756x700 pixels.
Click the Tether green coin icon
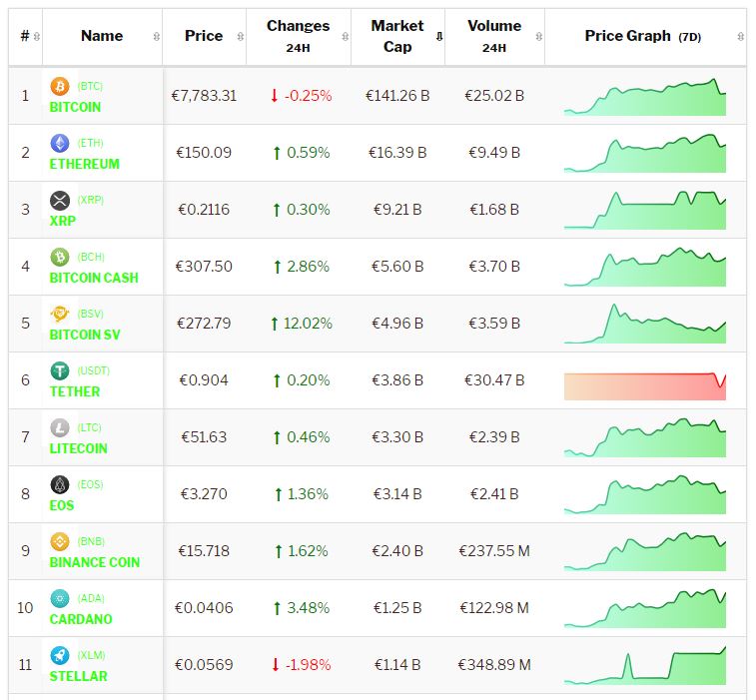coord(59,371)
